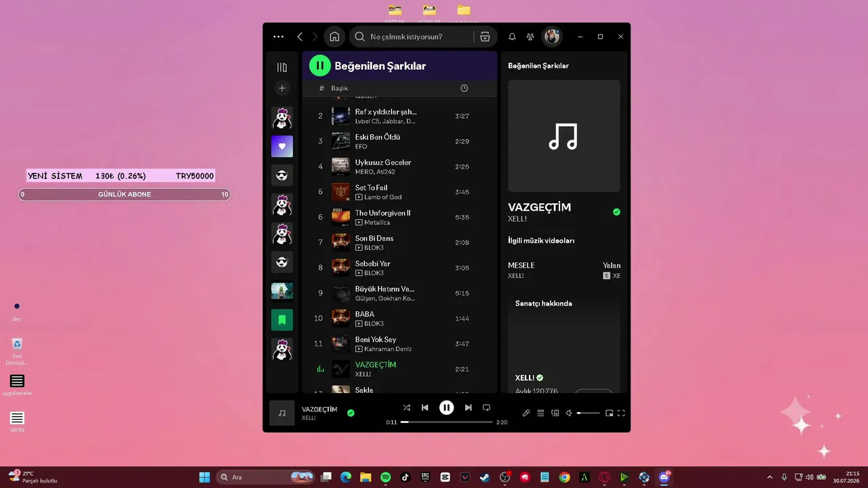Open the large music note cover in side panel
The image size is (868, 488).
(564, 136)
